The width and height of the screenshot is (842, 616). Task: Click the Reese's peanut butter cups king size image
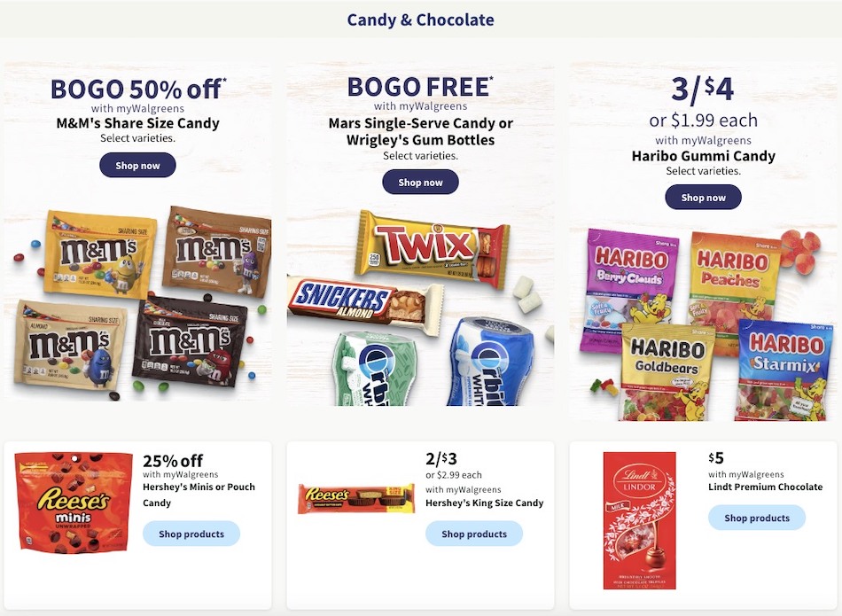[x=355, y=496]
